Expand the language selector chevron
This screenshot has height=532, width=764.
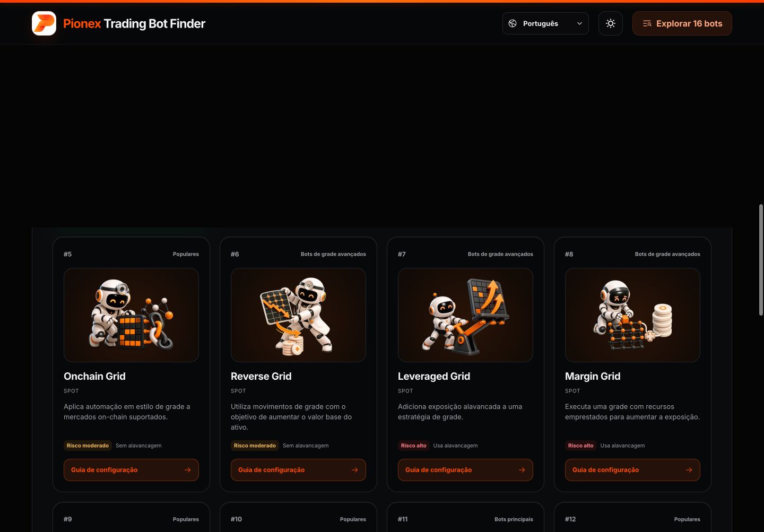(579, 23)
